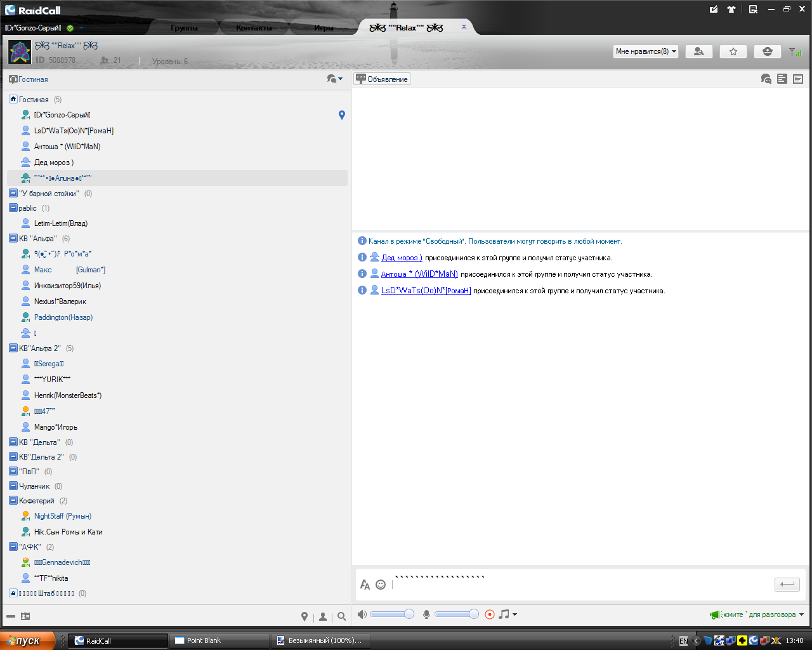Open the Антоша * (WilD*MaN) link in chat
This screenshot has width=812, height=650.
pyautogui.click(x=419, y=274)
